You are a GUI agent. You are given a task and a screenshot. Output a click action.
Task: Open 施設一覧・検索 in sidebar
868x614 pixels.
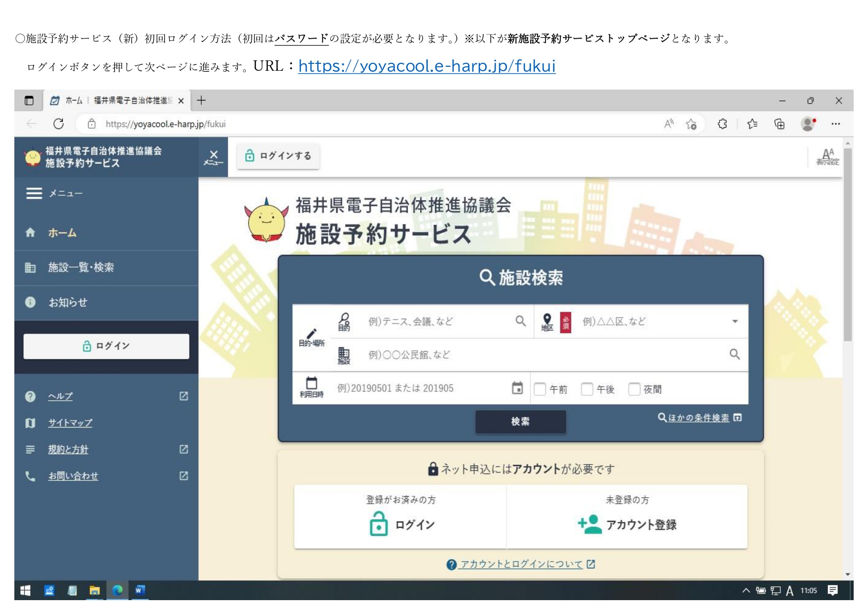pos(106,268)
